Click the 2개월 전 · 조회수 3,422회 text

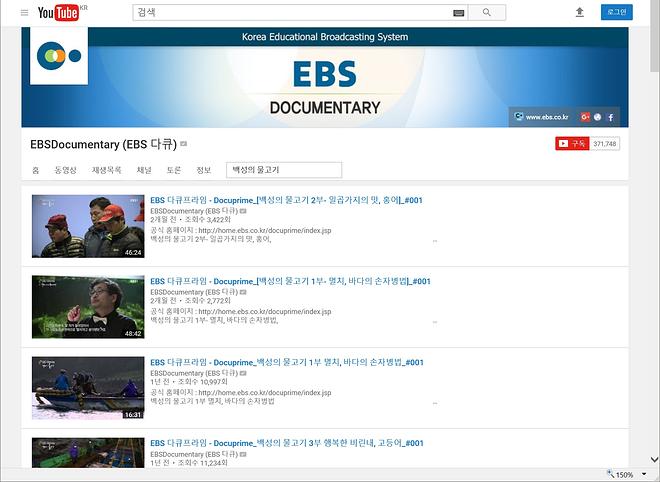pyautogui.click(x=190, y=219)
